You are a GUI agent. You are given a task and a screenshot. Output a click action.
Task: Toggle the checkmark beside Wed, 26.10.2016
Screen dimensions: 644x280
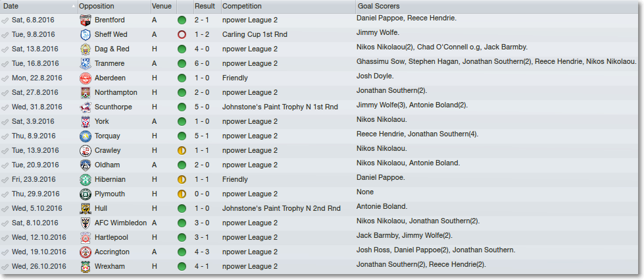pyautogui.click(x=5, y=266)
